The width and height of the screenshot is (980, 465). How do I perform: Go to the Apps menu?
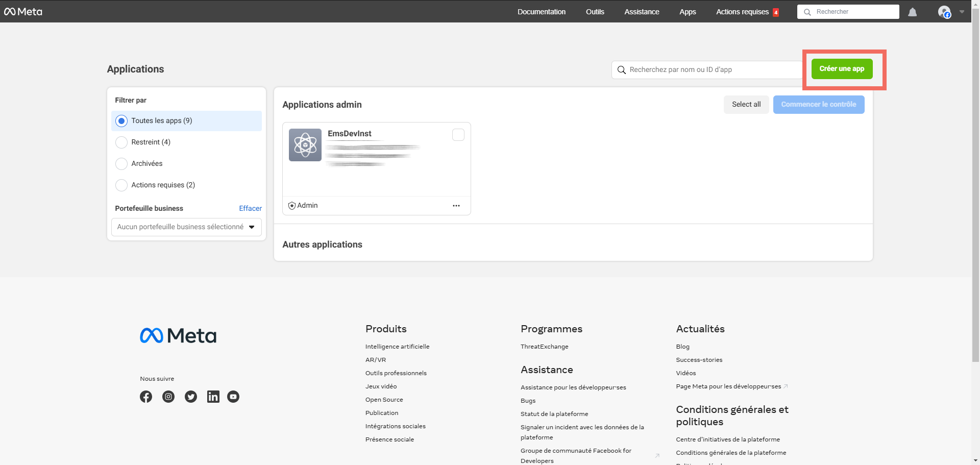688,12
